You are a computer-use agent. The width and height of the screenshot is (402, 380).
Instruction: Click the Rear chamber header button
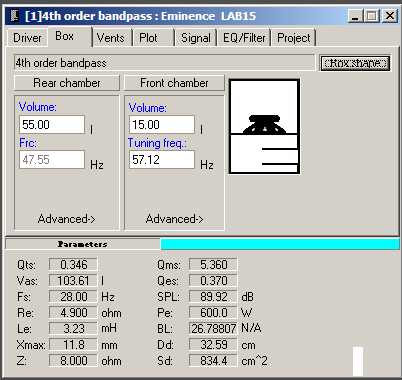coord(67,83)
